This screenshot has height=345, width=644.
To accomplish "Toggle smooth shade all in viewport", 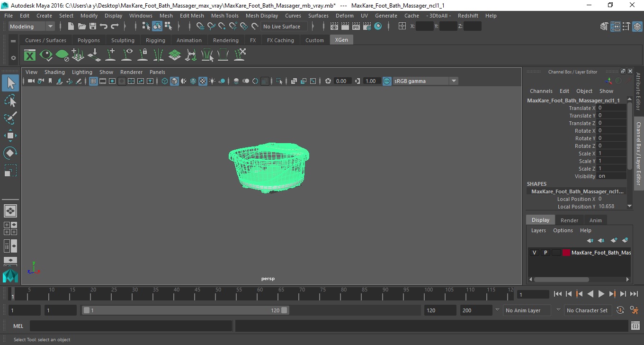I will click(174, 81).
